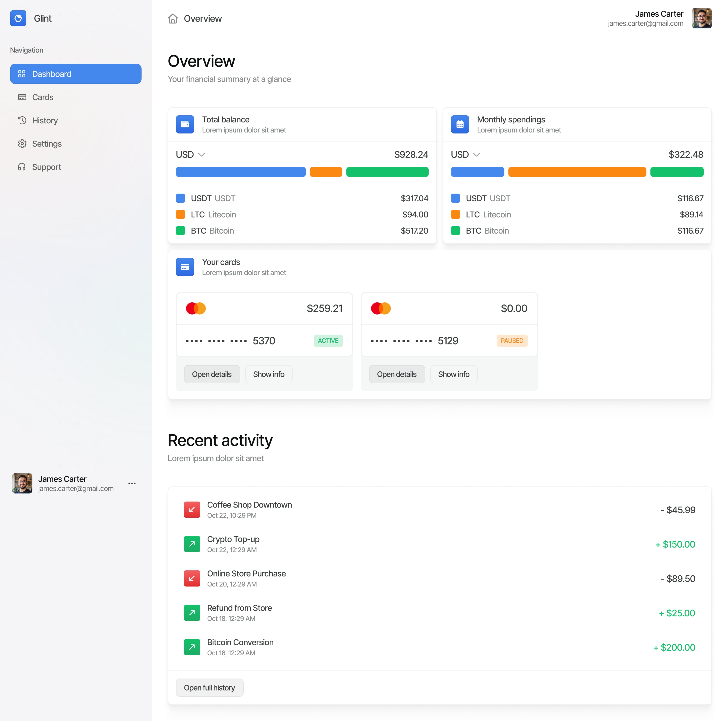Click the Coffee Shop Downtown transaction title
This screenshot has height=721, width=728.
pyautogui.click(x=249, y=505)
